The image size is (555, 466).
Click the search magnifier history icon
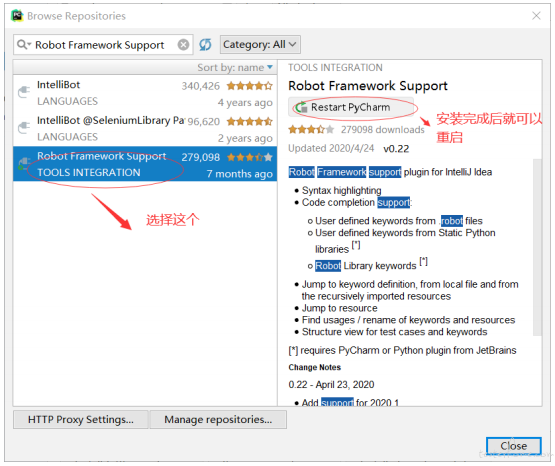click(x=24, y=45)
